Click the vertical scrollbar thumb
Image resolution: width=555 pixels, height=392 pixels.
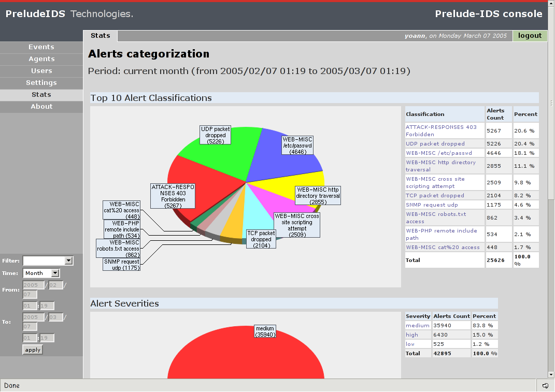click(551, 103)
